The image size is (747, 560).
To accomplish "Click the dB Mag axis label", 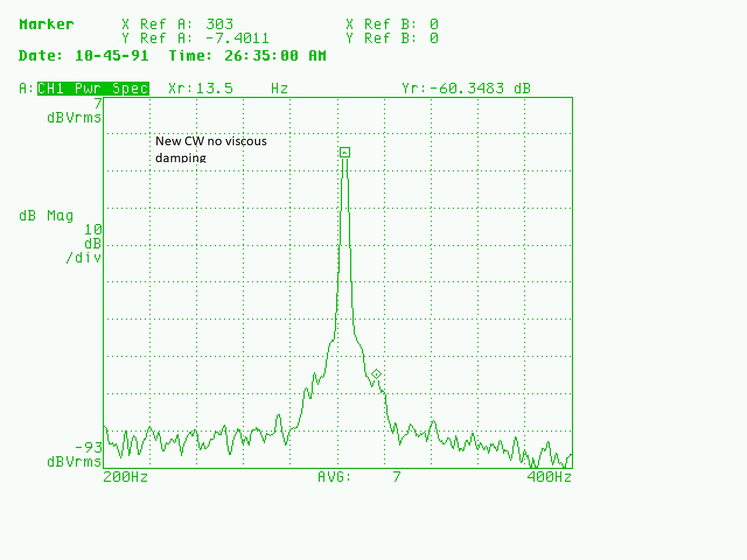I will 47,216.
